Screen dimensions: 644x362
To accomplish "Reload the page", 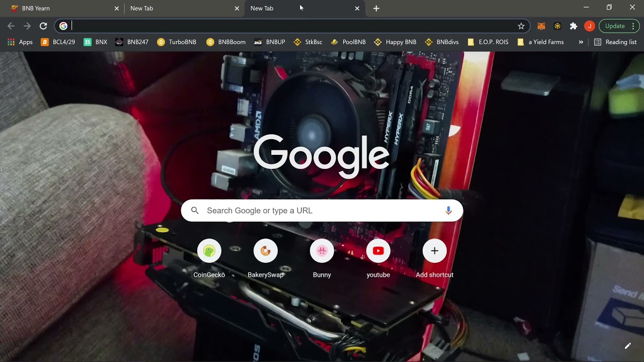I will [x=43, y=26].
